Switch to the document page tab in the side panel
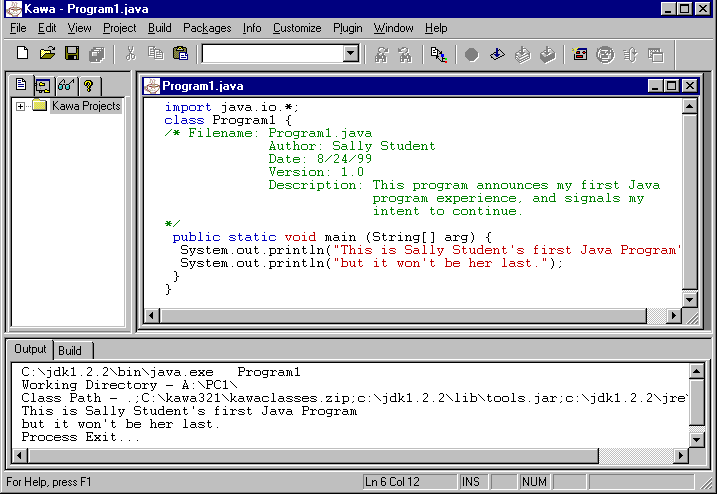Image resolution: width=717 pixels, height=494 pixels. 21,85
